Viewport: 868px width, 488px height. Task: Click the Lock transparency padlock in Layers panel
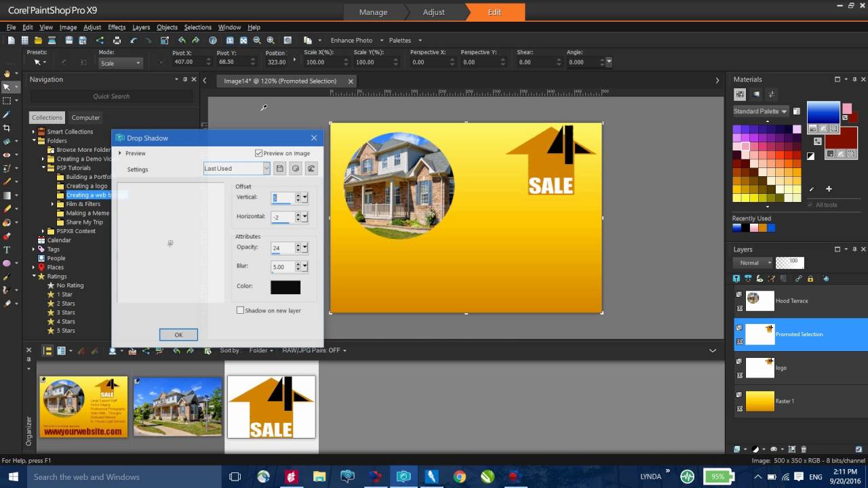click(810, 279)
